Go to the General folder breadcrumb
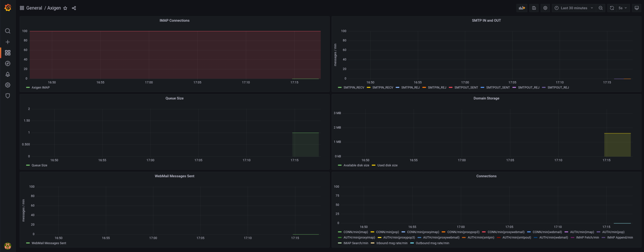Image resolution: width=644 pixels, height=252 pixels. (34, 8)
